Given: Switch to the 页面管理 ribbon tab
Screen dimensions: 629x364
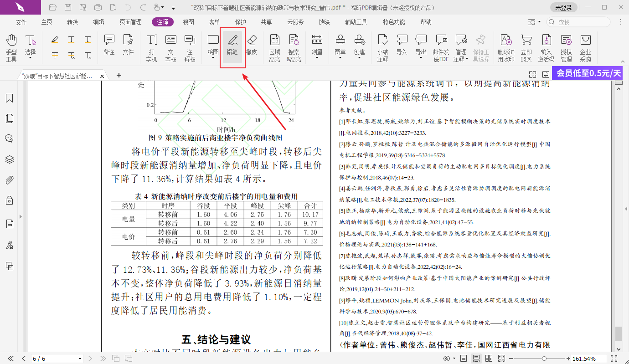Looking at the screenshot, I should 130,22.
